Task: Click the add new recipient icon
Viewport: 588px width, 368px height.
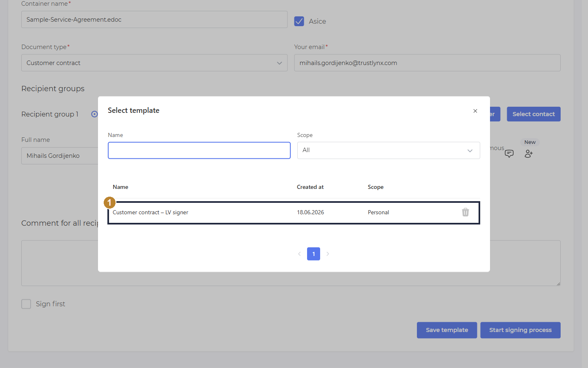Action: tap(529, 154)
